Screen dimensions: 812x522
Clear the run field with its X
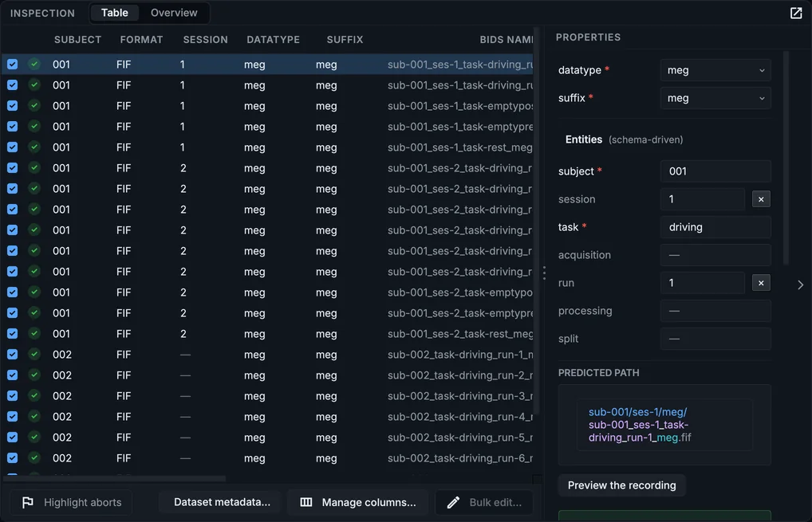pos(761,283)
